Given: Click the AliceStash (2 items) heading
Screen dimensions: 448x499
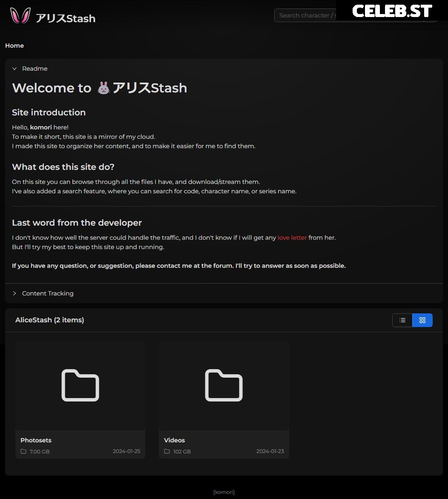Looking at the screenshot, I should coord(49,320).
